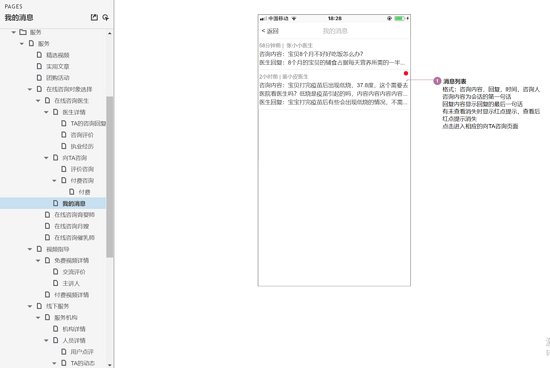Click the 消息列表 annotation note title
This screenshot has width=550, height=368.
(454, 81)
